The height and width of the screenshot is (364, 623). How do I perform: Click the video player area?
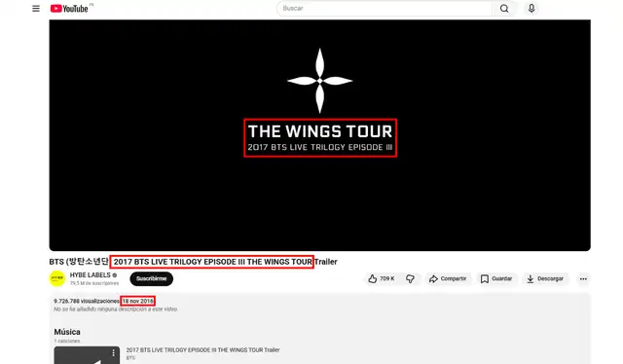coord(320,135)
